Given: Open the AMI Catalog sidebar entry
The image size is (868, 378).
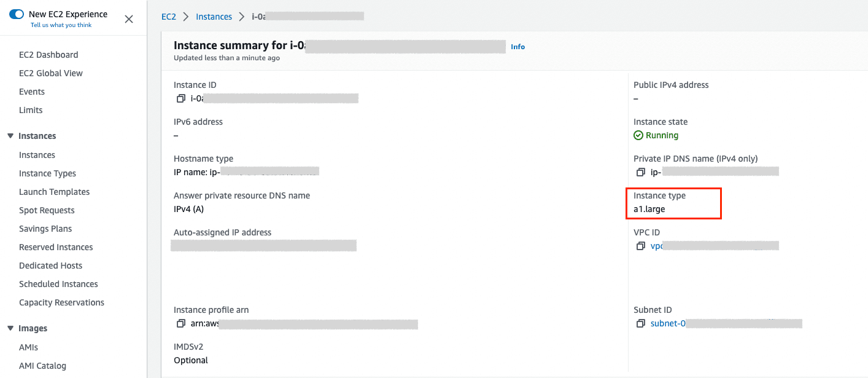Looking at the screenshot, I should tap(42, 365).
